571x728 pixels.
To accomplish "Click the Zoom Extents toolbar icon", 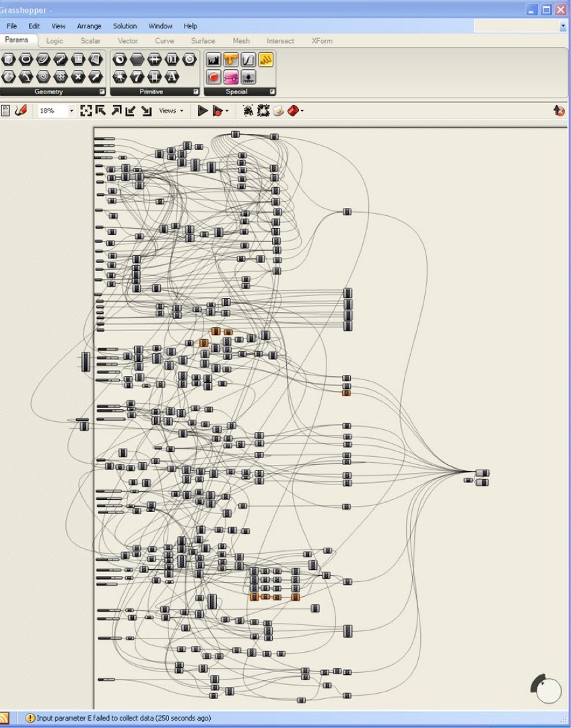I will [86, 111].
